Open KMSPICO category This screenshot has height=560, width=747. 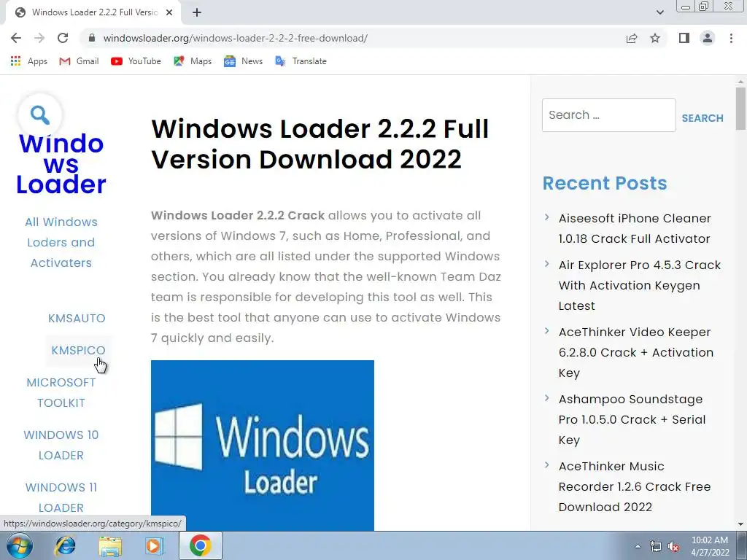pyautogui.click(x=78, y=351)
